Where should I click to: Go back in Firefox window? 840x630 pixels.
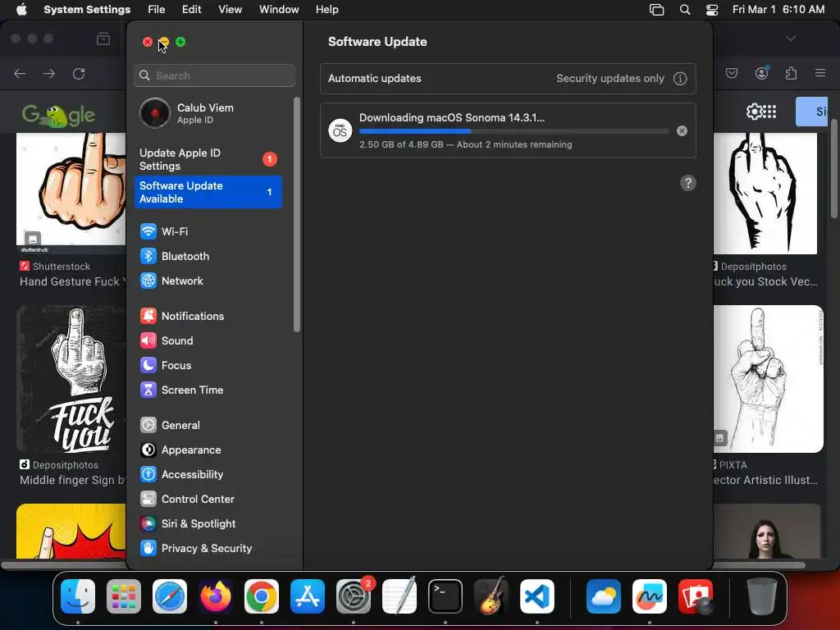click(20, 73)
